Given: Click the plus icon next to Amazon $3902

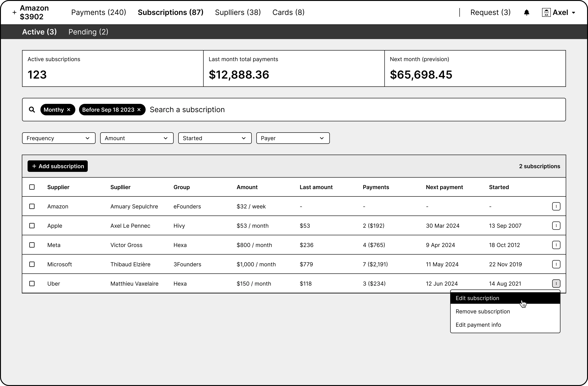Looking at the screenshot, I should pyautogui.click(x=14, y=12).
